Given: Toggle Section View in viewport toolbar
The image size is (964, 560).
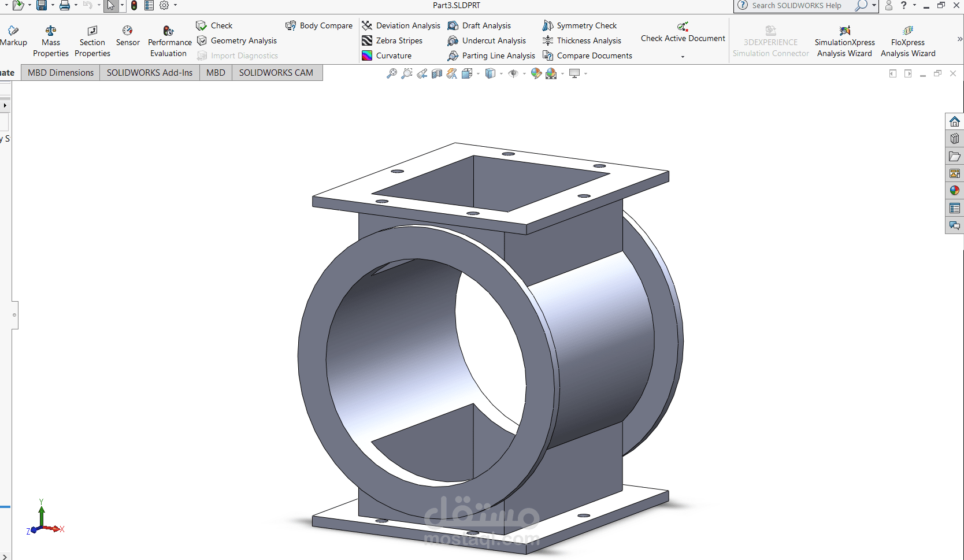Looking at the screenshot, I should click(437, 73).
